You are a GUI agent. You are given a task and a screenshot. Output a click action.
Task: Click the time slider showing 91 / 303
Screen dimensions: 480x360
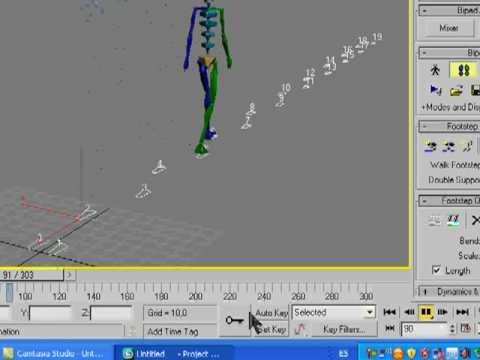[32, 275]
